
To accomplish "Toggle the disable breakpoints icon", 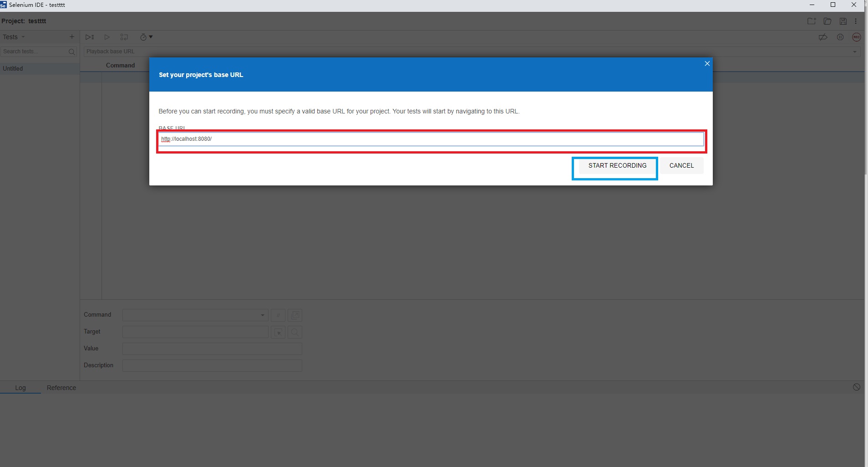I will (x=823, y=37).
